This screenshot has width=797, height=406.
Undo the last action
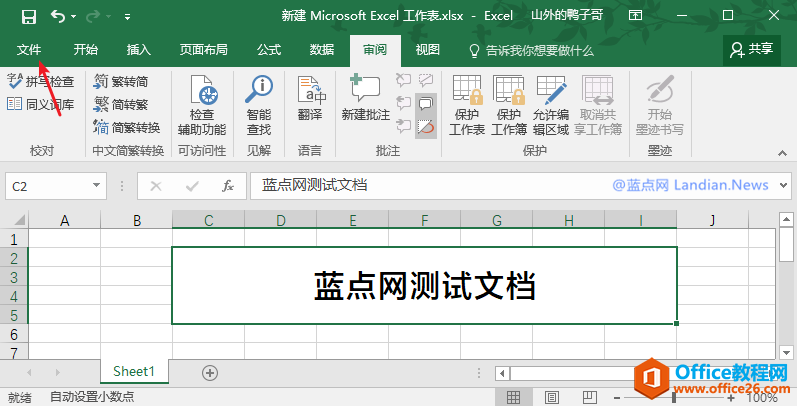click(57, 17)
